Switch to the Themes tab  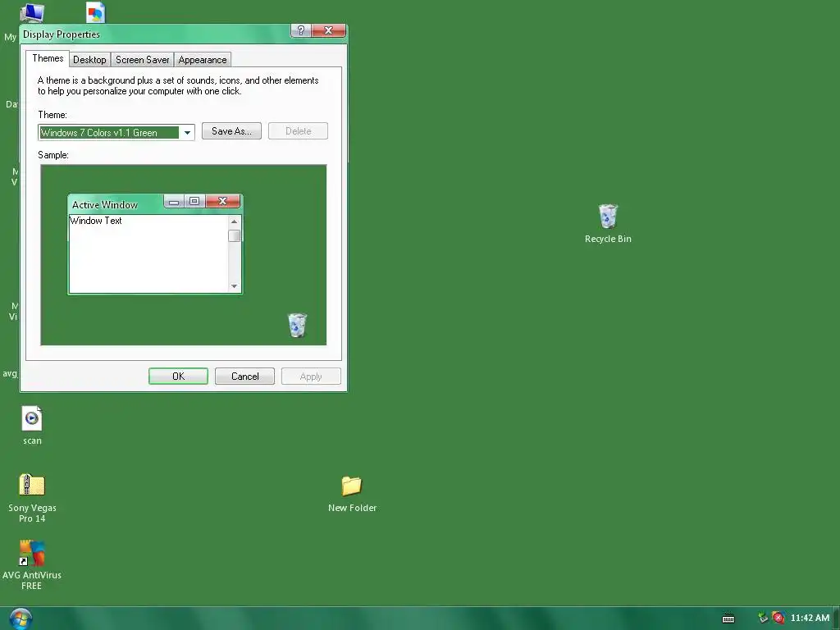pyautogui.click(x=48, y=58)
